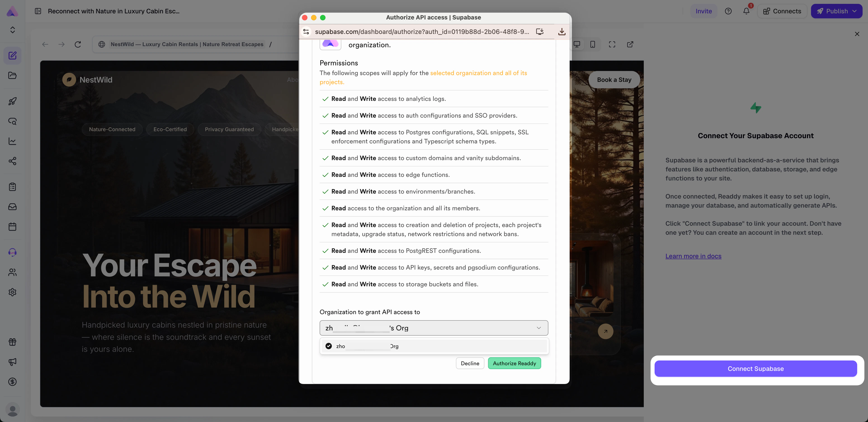The width and height of the screenshot is (868, 422).
Task: Go back in the preview browser
Action: coord(45,44)
